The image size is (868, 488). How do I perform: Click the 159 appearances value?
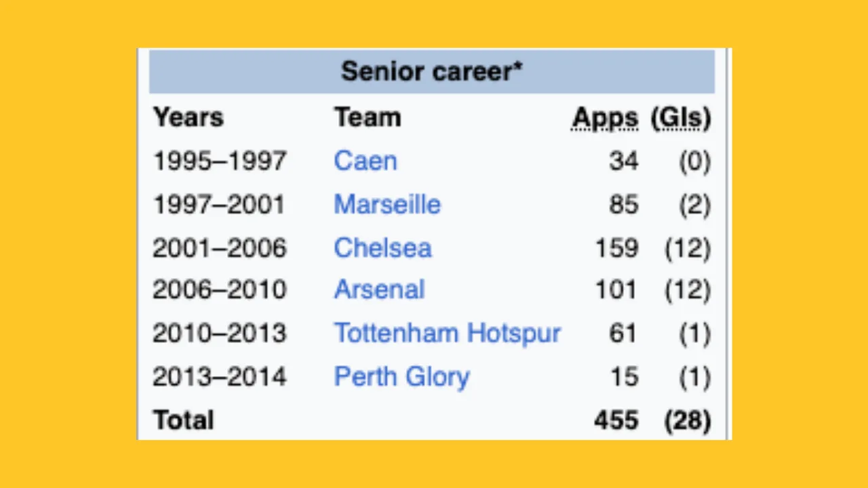[x=616, y=248]
